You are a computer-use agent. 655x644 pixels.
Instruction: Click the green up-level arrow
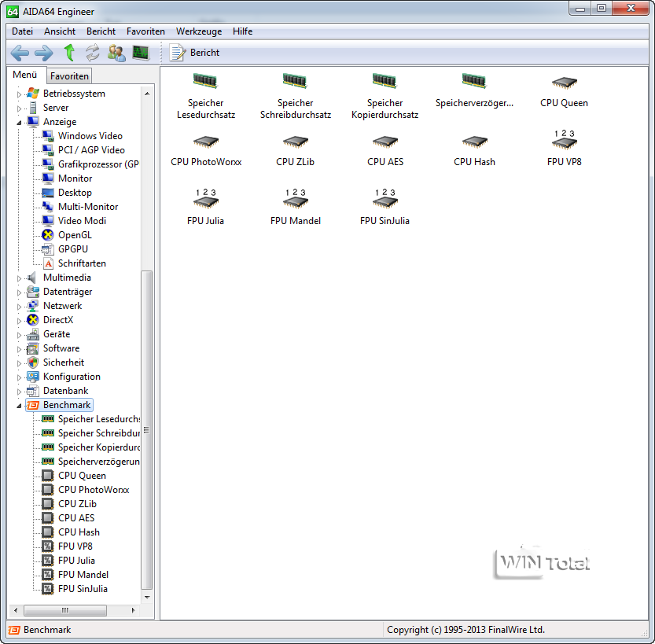click(69, 53)
